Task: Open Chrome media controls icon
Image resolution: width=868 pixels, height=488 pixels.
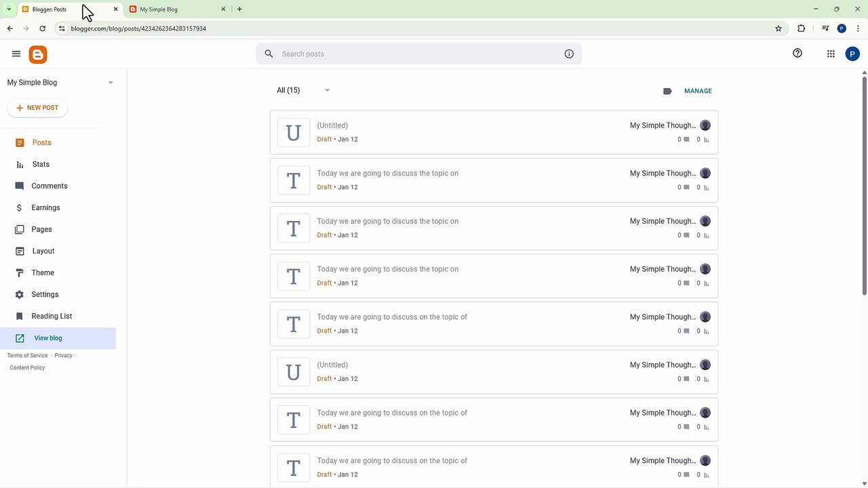Action: coord(825,28)
